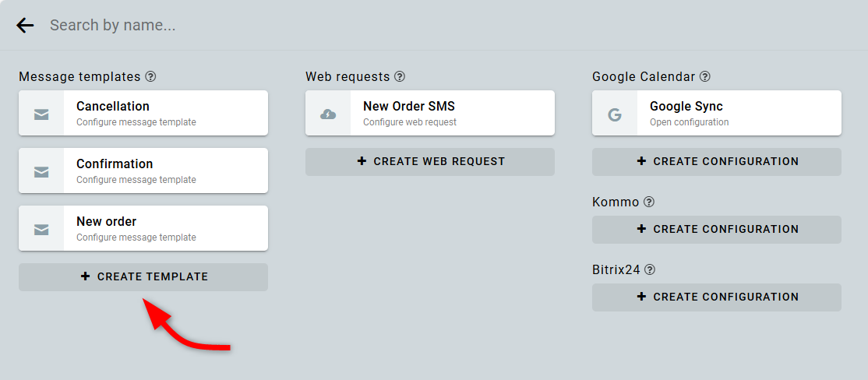Screen dimensions: 868x380
Task: Click the back arrow icon
Action: tap(25, 25)
